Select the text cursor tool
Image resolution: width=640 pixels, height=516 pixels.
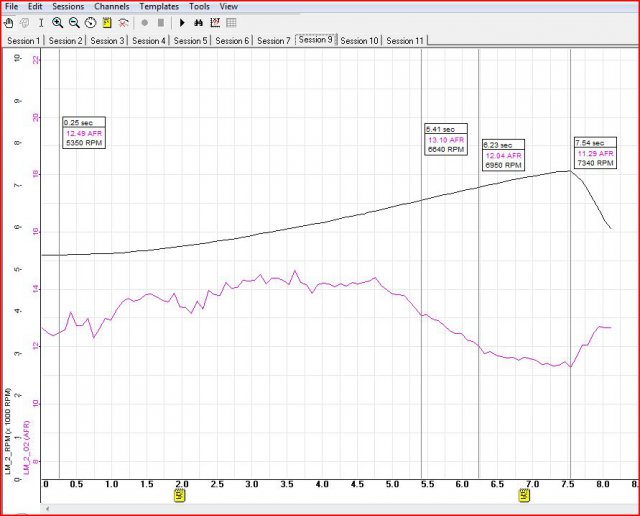tap(40, 22)
